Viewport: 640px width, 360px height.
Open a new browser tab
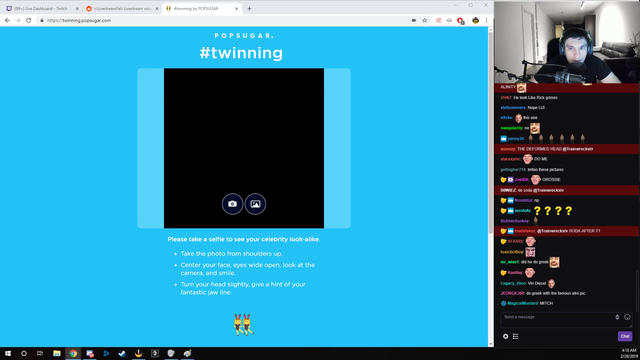(x=249, y=9)
